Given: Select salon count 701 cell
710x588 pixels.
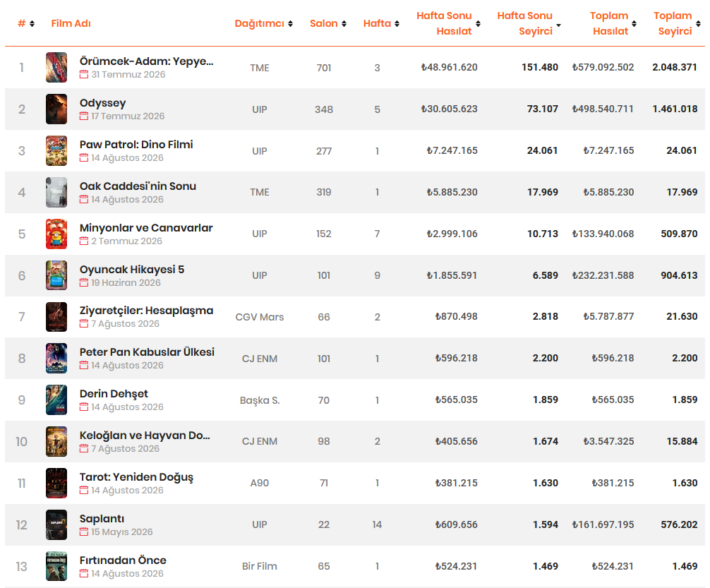Looking at the screenshot, I should 324,68.
